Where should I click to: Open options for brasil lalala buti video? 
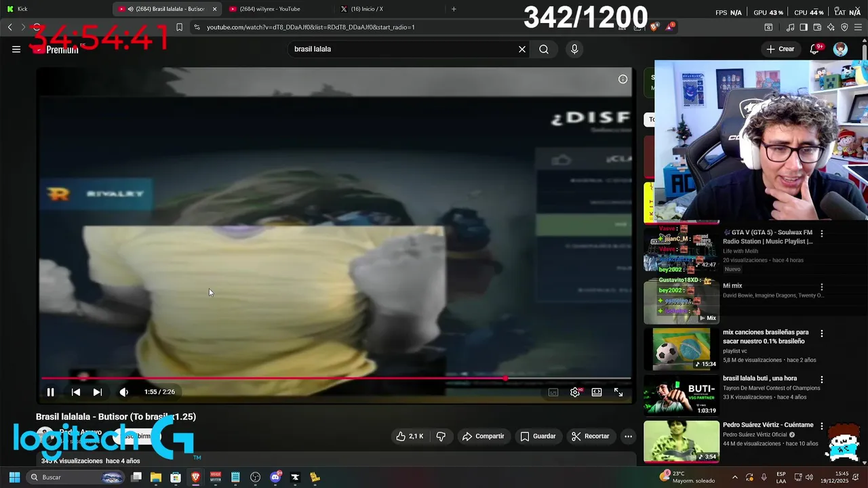[x=822, y=380]
